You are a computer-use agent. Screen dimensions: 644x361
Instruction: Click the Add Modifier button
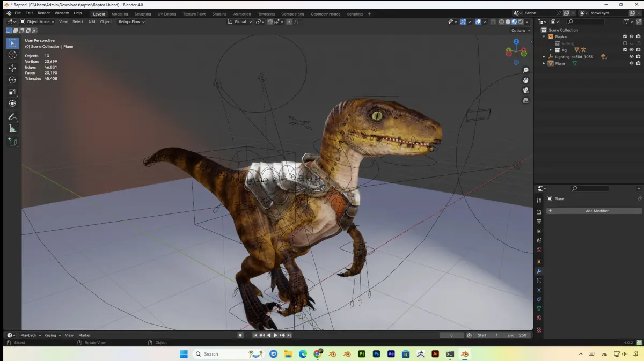coord(594,211)
